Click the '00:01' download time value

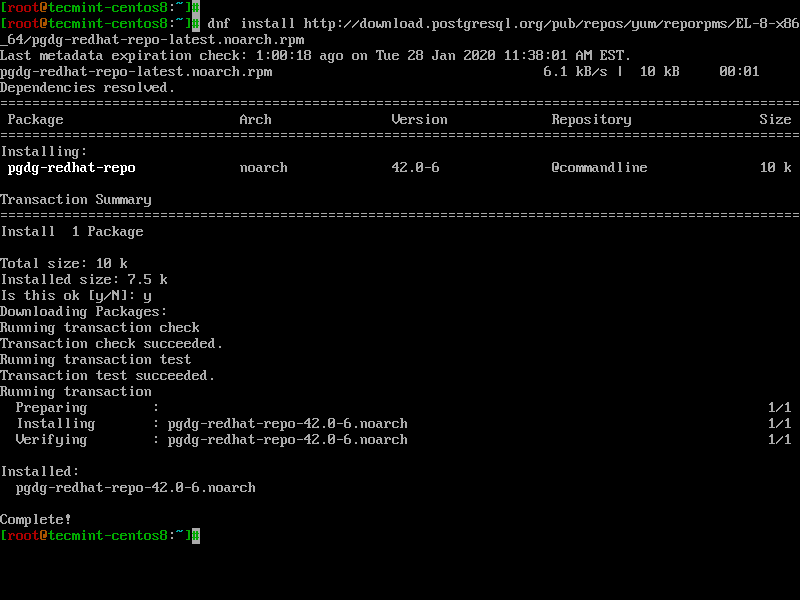[x=739, y=71]
